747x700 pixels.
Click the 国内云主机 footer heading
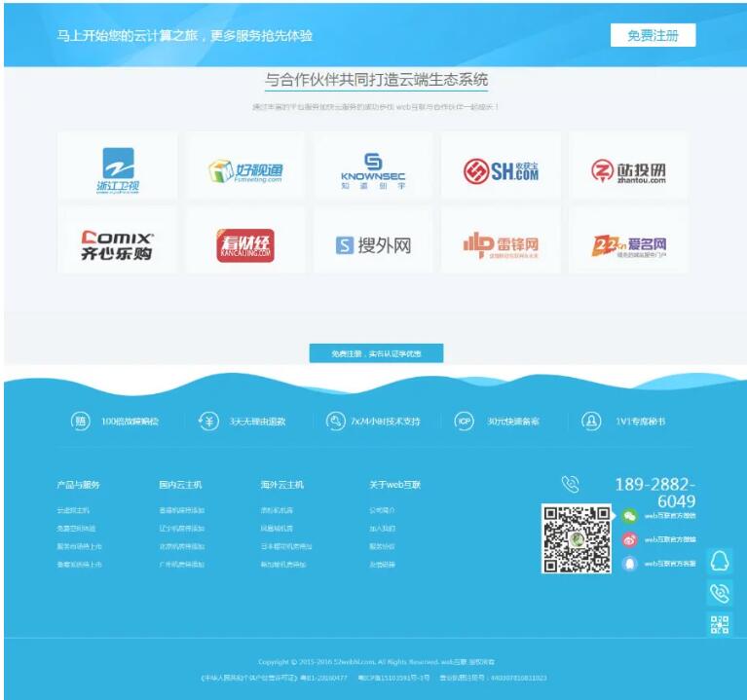point(180,485)
